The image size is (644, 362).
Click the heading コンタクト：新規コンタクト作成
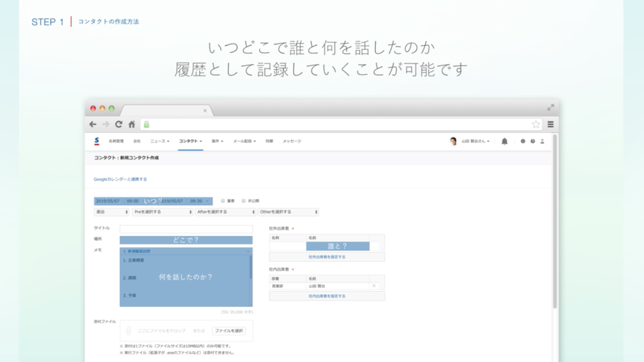pos(126,158)
